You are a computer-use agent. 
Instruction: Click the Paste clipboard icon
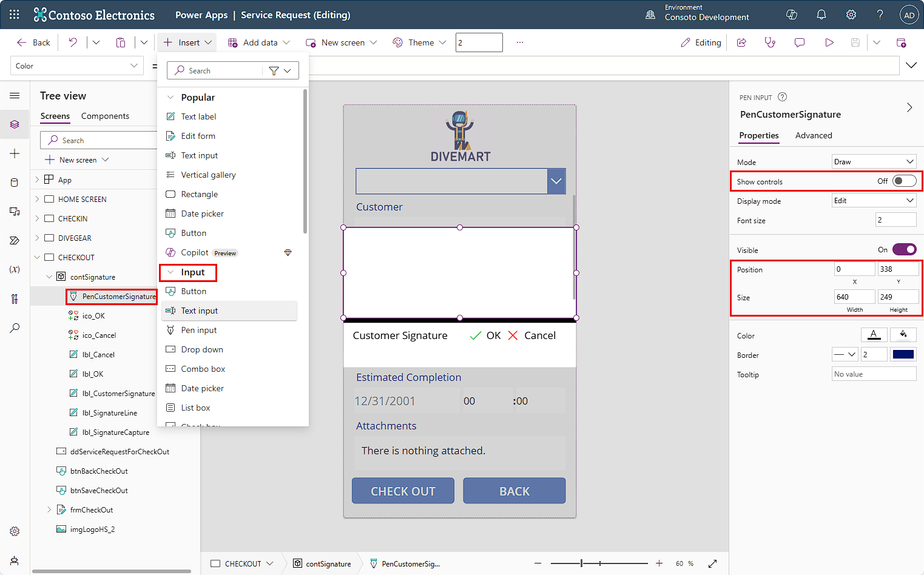point(121,42)
